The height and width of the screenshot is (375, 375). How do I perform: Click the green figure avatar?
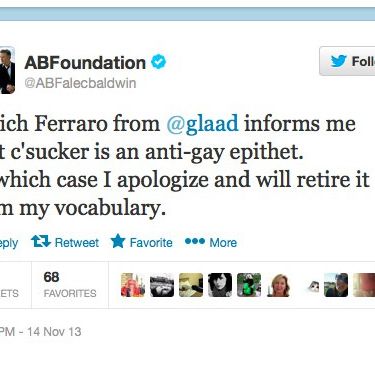249,285
